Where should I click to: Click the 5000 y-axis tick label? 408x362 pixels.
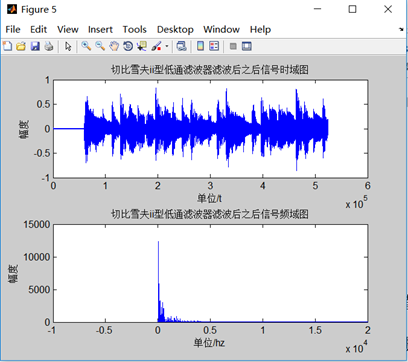click(39, 290)
